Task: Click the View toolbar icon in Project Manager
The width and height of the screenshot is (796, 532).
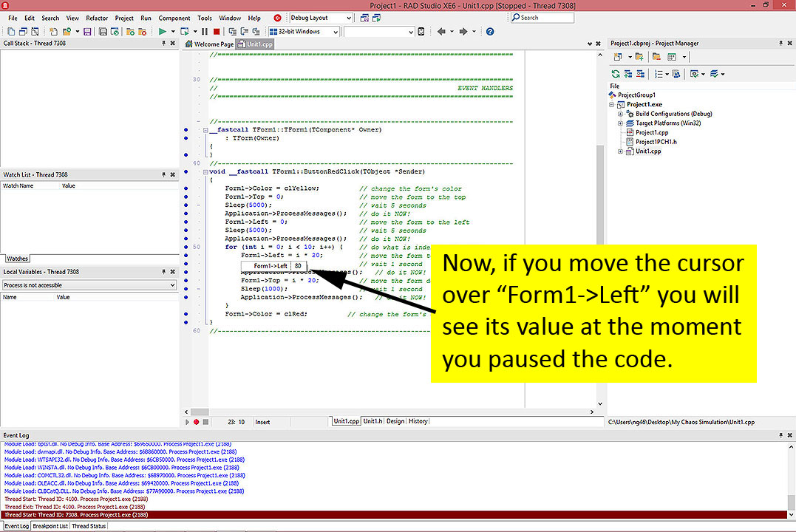Action: 672,57
